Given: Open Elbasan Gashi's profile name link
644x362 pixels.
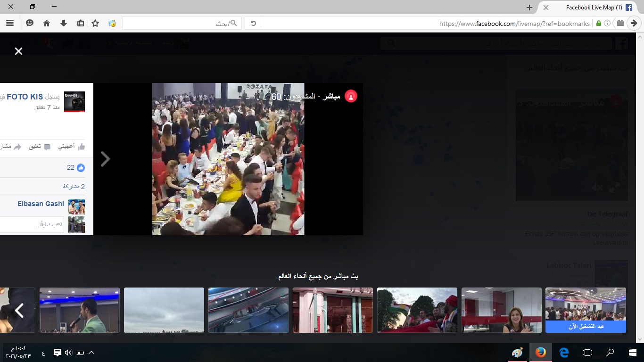Looking at the screenshot, I should coord(41,204).
